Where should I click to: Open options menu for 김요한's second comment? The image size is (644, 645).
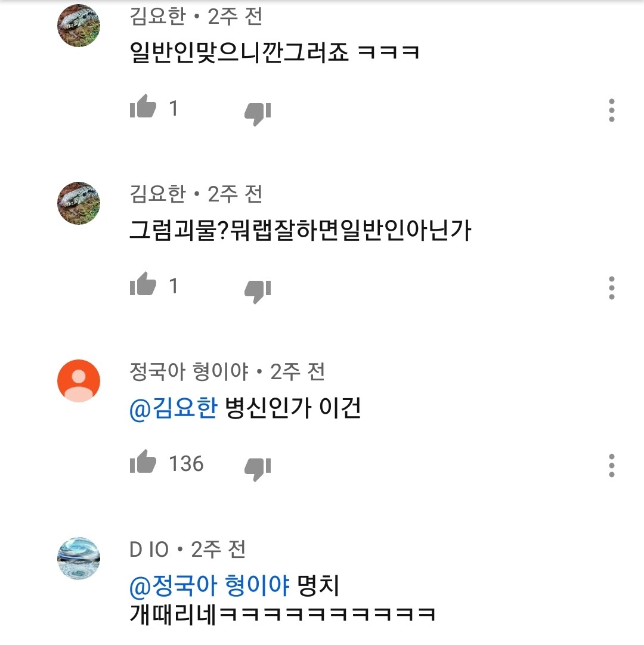tap(611, 289)
